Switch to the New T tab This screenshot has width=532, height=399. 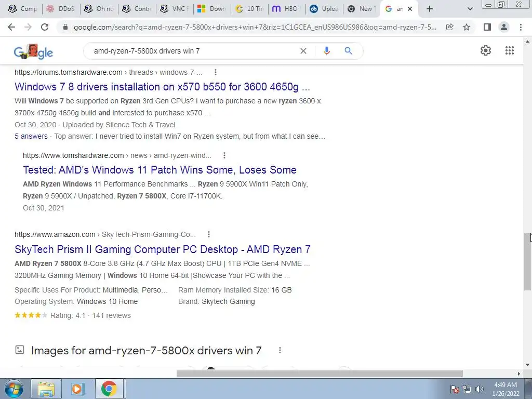tap(362, 9)
